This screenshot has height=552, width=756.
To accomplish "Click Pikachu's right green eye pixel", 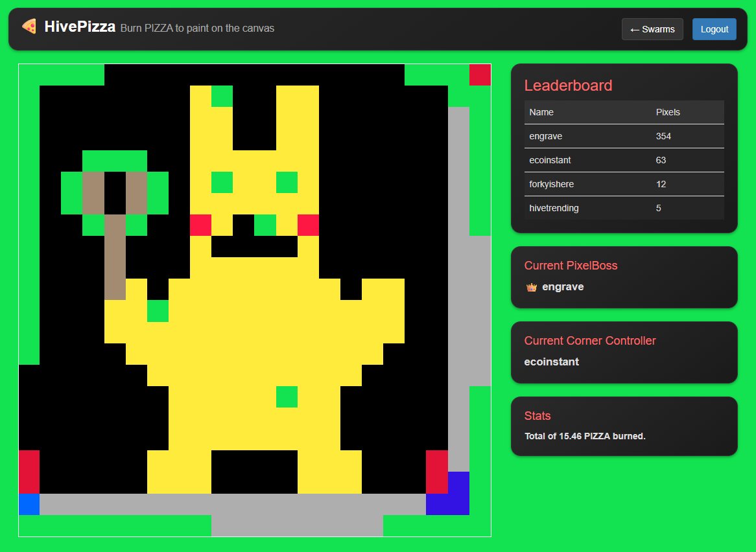I will tap(287, 182).
